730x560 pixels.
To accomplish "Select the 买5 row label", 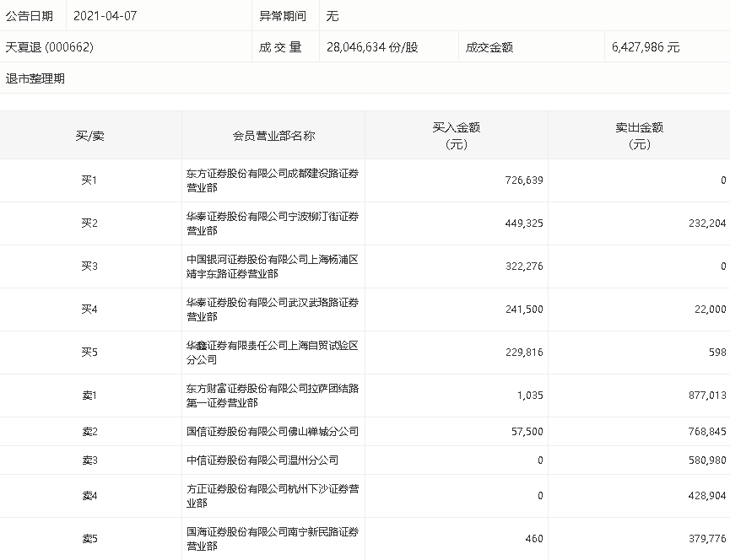I will pyautogui.click(x=89, y=352).
